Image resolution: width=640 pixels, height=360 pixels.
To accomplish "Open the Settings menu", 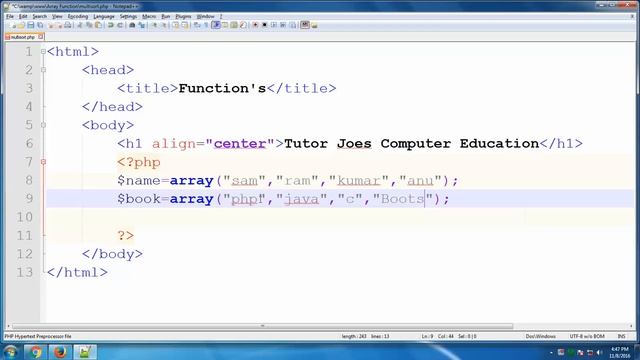I will tap(128, 16).
